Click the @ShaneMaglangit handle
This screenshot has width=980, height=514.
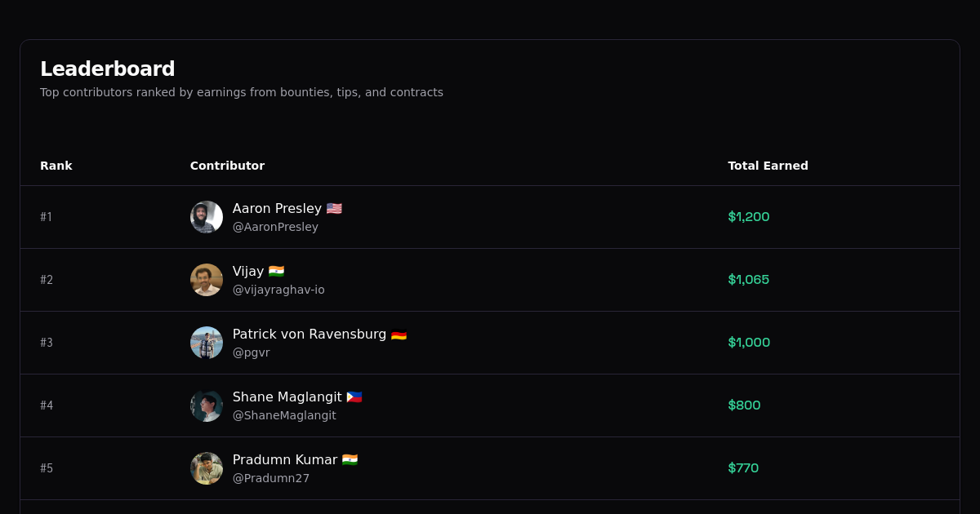[x=283, y=415]
